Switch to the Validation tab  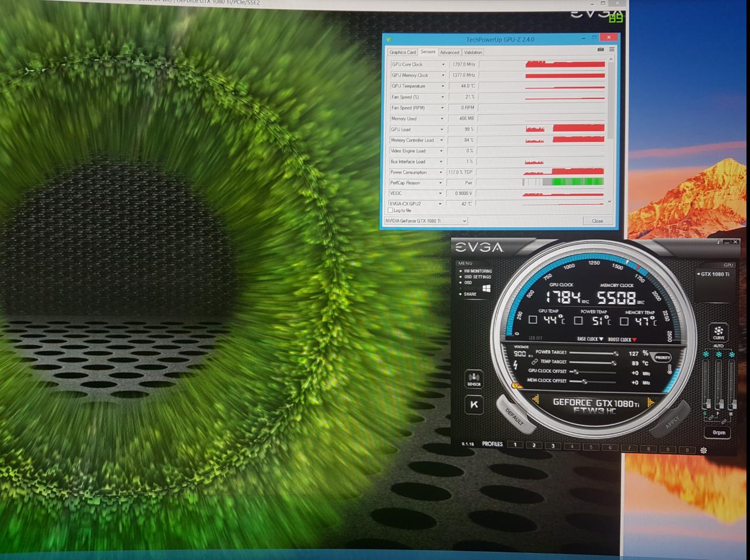tap(473, 52)
